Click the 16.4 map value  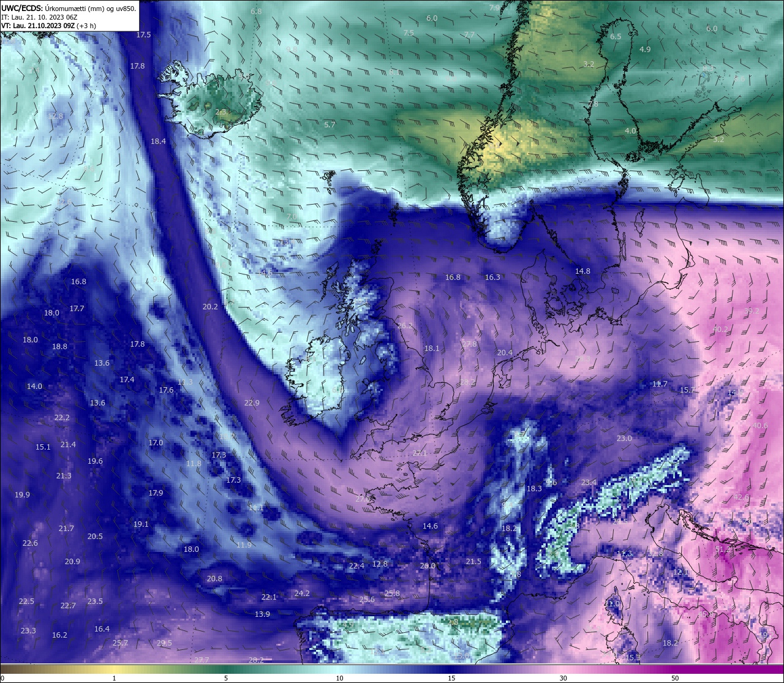(102, 629)
